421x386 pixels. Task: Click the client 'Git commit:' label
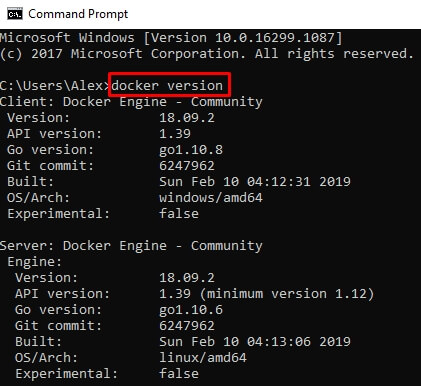[50, 166]
